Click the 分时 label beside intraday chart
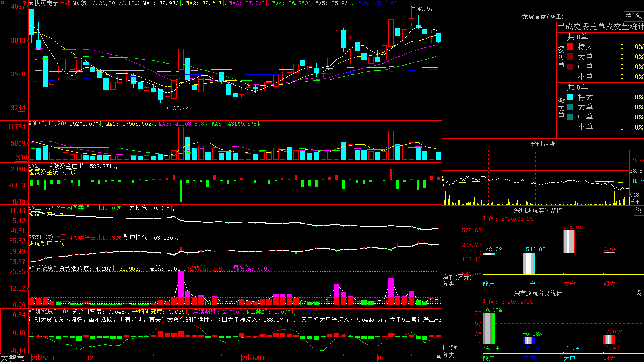The height and width of the screenshot is (362, 644). point(636,202)
